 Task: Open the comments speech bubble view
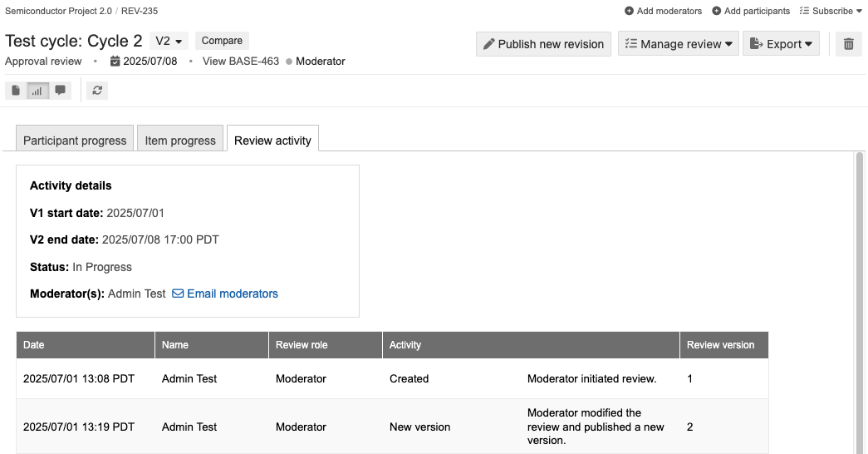[60, 91]
